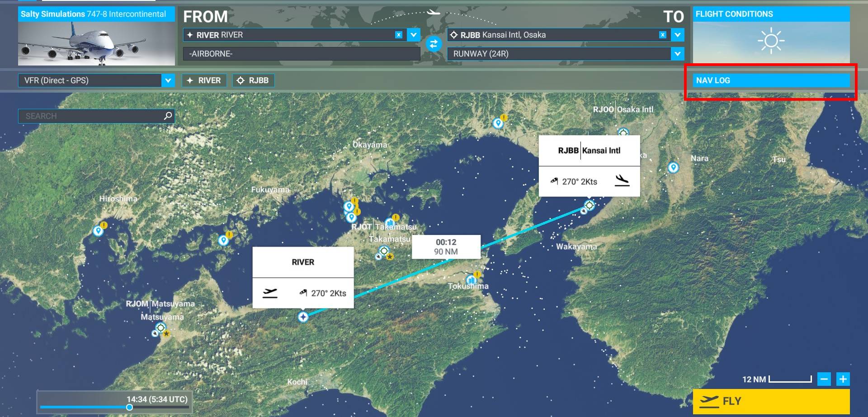Screen dimensions: 868x417
Task: Click the 14:34 (5:34 UTC) time label
Action: click(x=157, y=399)
